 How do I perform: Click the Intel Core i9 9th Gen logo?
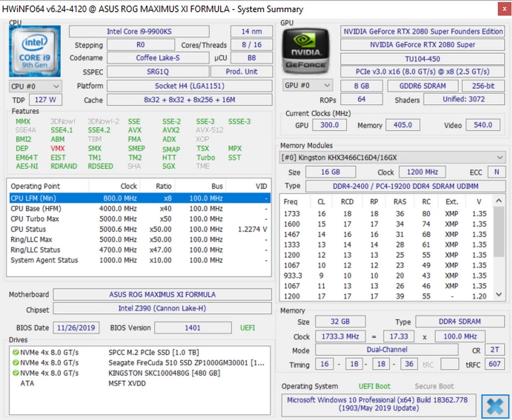point(35,51)
